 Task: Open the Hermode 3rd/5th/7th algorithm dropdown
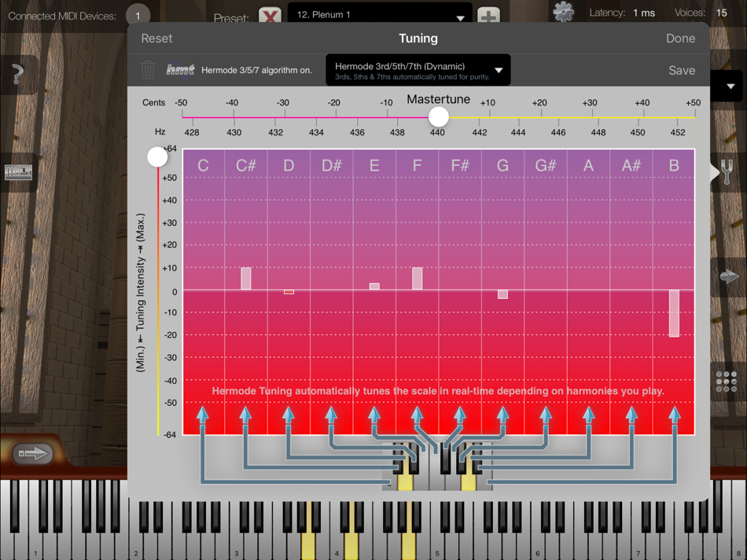(417, 70)
